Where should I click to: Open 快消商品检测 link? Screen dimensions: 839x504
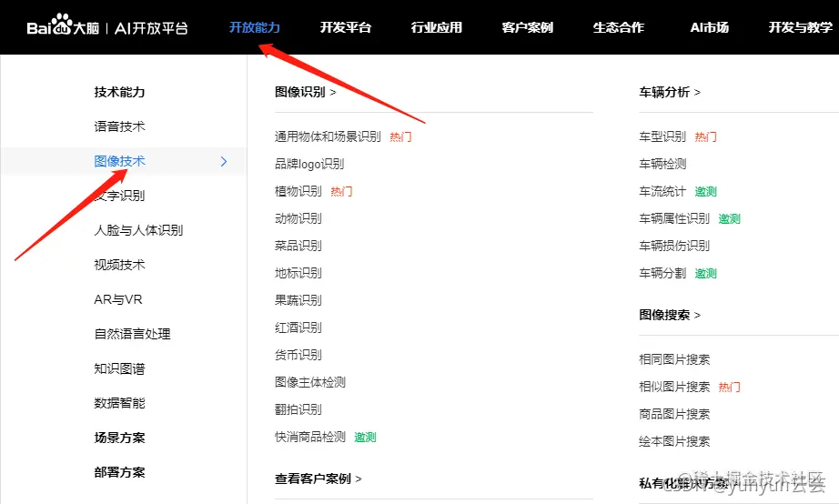[x=309, y=437]
